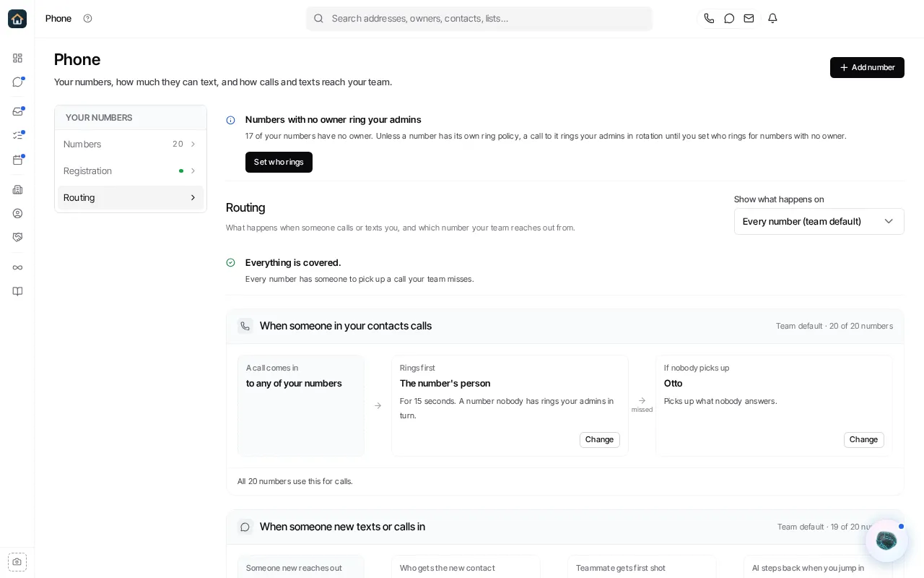The height and width of the screenshot is (578, 924).
Task: Open the dashboard grid icon in sidebar
Action: coord(17,58)
